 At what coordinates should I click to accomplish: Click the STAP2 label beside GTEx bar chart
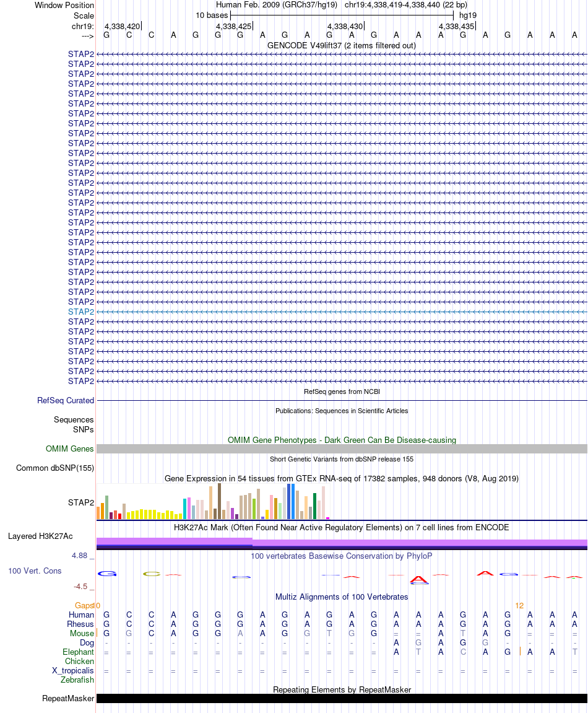[x=81, y=502]
